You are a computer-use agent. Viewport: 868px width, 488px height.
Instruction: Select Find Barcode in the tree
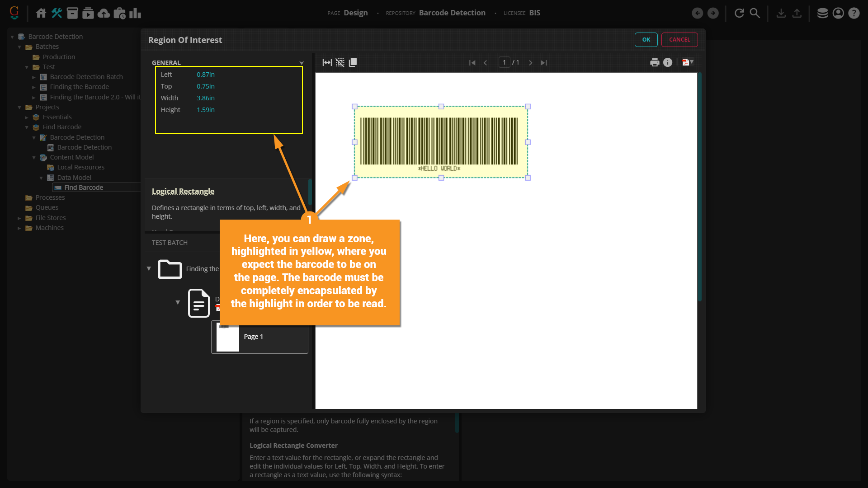(x=84, y=188)
